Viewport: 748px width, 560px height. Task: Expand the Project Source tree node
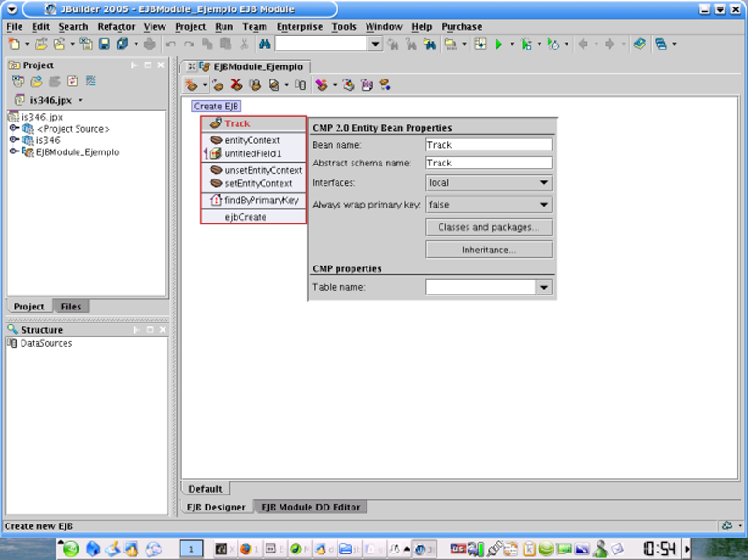pyautogui.click(x=14, y=129)
